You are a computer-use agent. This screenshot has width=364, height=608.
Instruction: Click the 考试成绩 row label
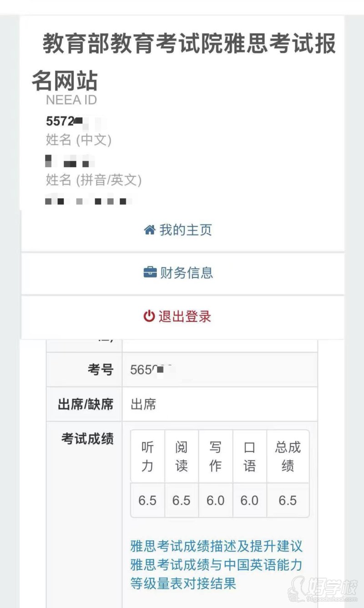pyautogui.click(x=84, y=439)
